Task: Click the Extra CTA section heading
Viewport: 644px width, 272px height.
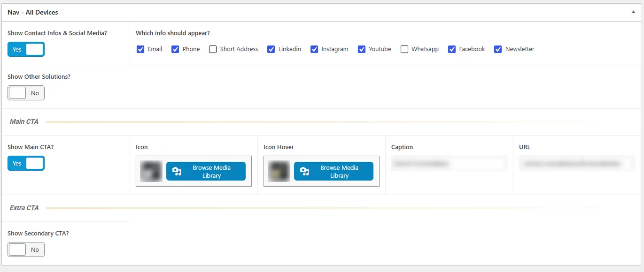Action: [24, 208]
